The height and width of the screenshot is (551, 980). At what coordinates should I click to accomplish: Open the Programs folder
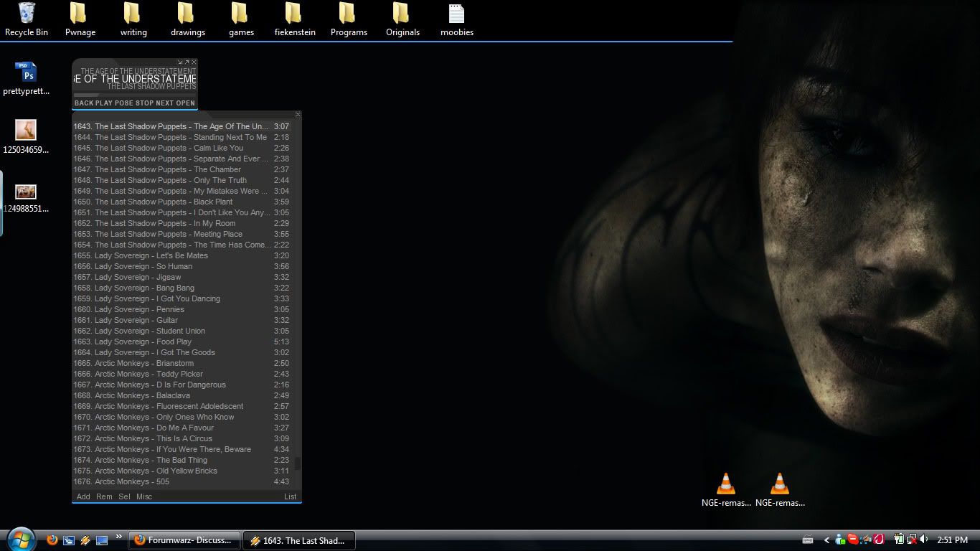click(349, 19)
